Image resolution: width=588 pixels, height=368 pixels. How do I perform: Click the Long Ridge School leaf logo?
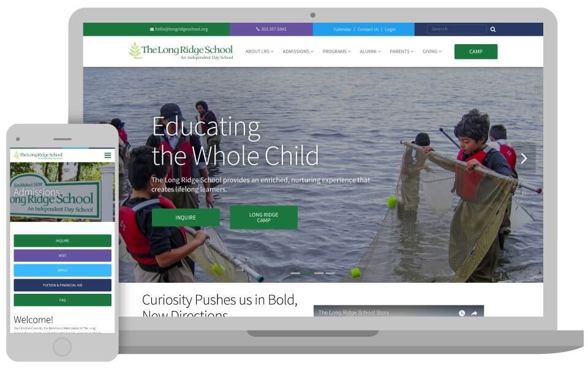tap(135, 50)
